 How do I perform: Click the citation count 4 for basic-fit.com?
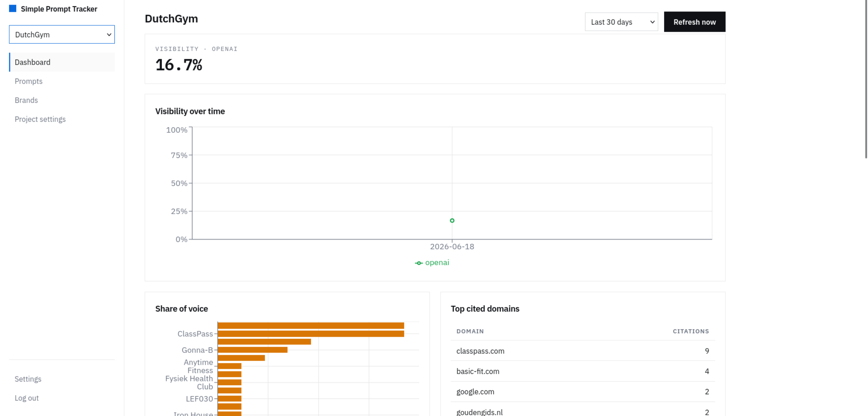pos(707,371)
